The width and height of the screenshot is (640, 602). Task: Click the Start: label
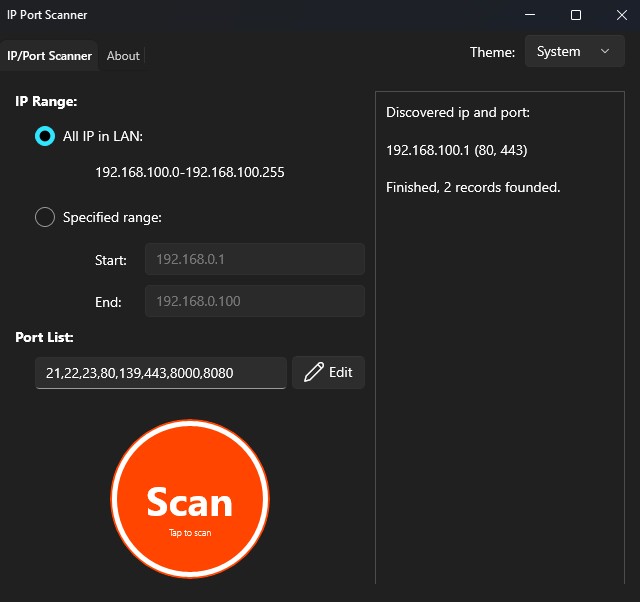pyautogui.click(x=111, y=260)
